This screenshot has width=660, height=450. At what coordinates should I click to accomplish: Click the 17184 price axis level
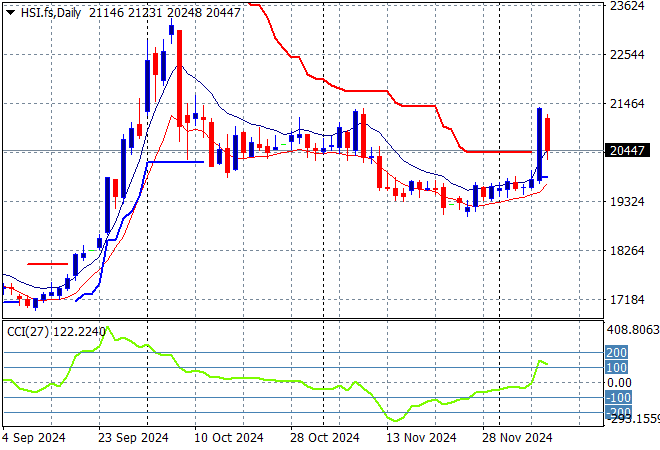pos(629,299)
